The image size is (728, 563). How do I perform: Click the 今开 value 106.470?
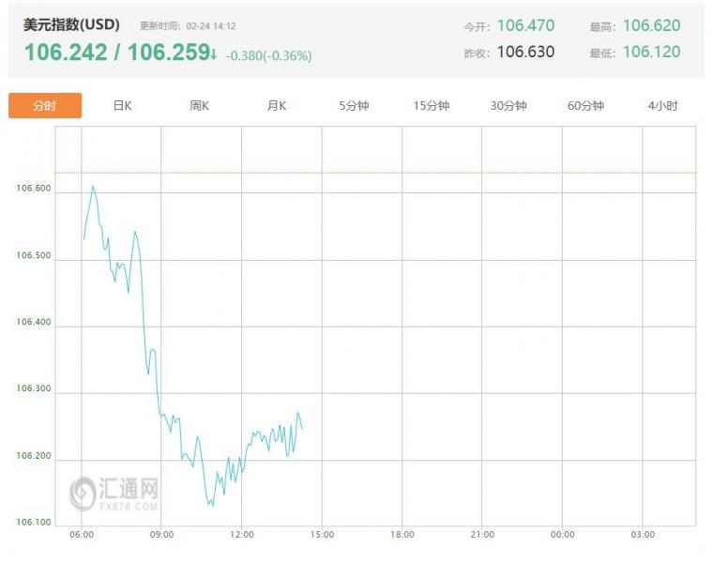point(525,26)
